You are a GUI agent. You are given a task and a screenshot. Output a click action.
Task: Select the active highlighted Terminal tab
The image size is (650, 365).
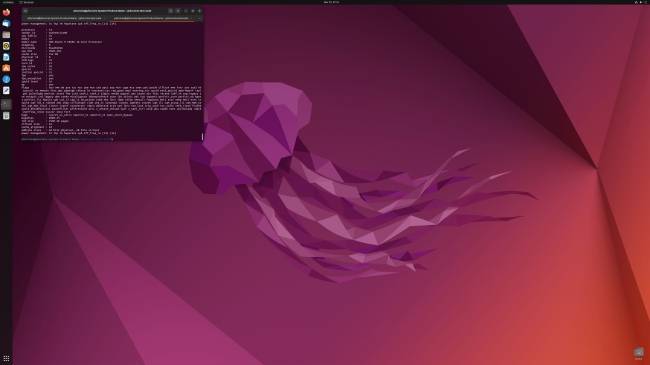coord(151,18)
